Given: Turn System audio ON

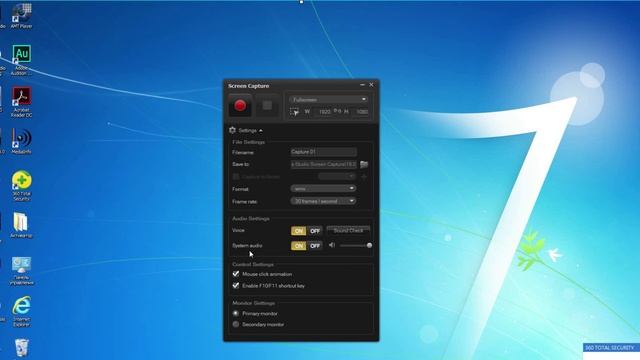Looking at the screenshot, I should [x=299, y=246].
